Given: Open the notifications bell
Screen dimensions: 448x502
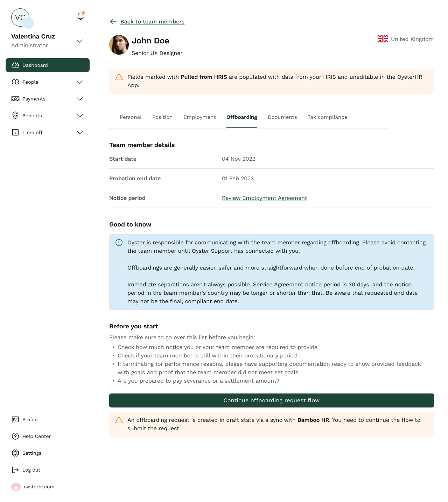Looking at the screenshot, I should click(x=80, y=16).
